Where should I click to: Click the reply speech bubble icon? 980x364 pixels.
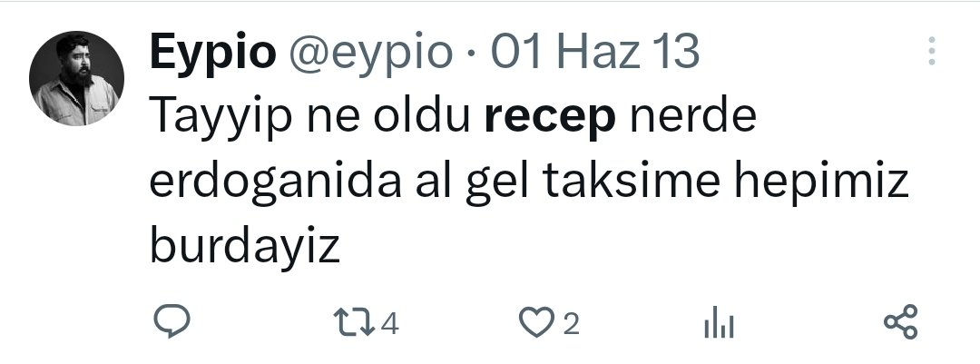[x=171, y=321]
